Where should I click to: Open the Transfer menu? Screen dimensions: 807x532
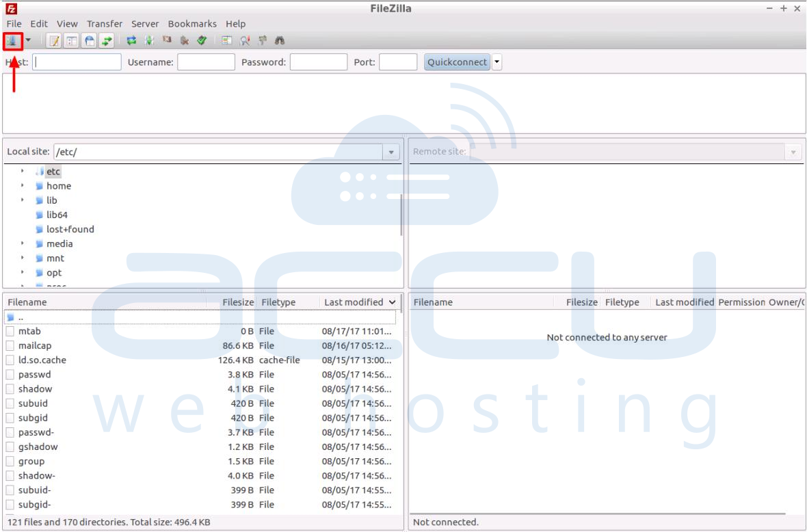click(105, 24)
